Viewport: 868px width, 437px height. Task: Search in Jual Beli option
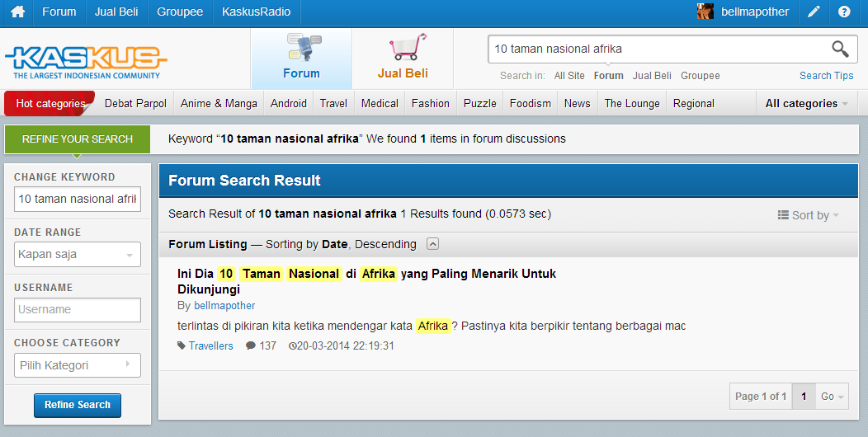652,76
